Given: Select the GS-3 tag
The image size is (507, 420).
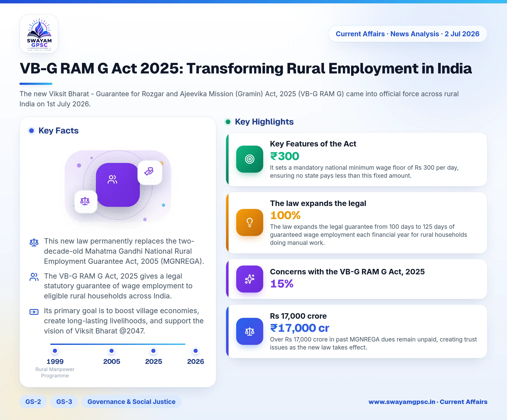Looking at the screenshot, I should coord(64,402).
